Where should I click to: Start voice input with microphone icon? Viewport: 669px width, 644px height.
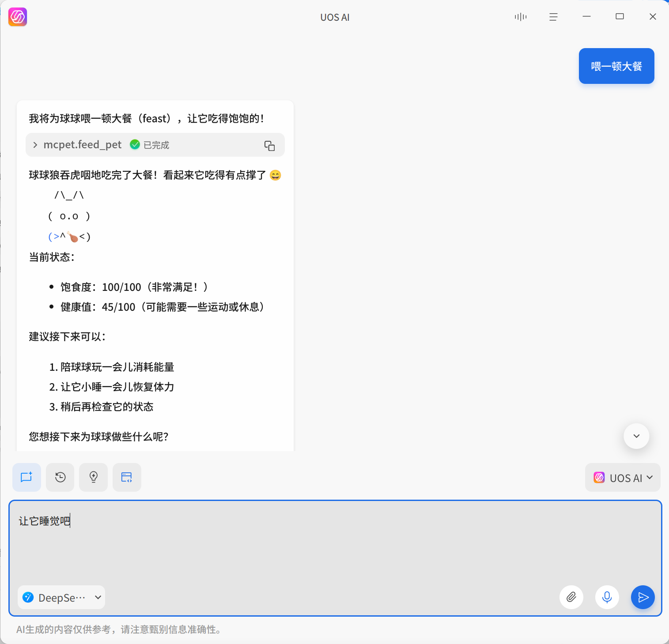[x=607, y=597]
